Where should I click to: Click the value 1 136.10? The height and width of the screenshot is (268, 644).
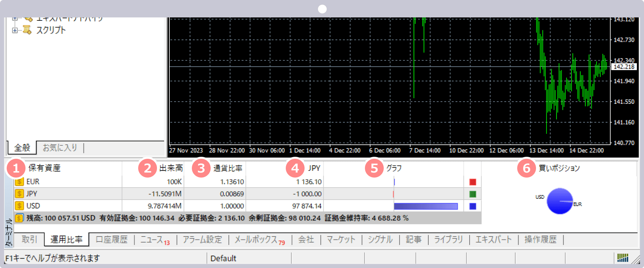309,182
